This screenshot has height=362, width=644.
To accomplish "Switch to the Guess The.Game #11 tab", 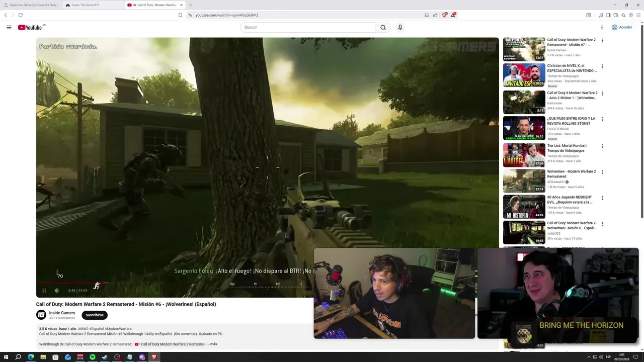I will coord(93,5).
